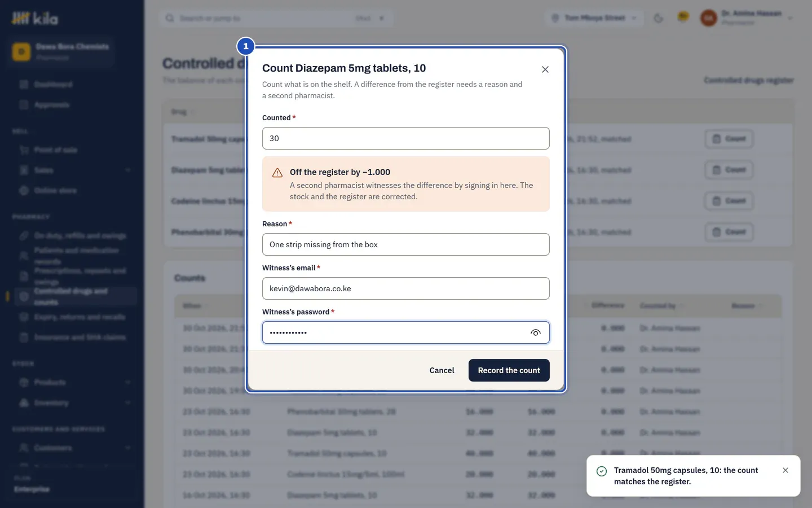Open the Controlled drugs register link
Image resolution: width=812 pixels, height=508 pixels.
pyautogui.click(x=748, y=80)
